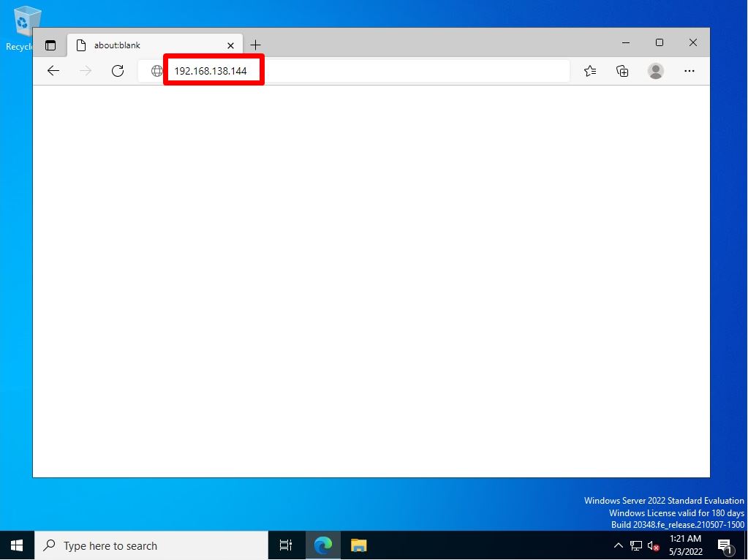Click the Forward arrow in Edge

click(x=86, y=71)
